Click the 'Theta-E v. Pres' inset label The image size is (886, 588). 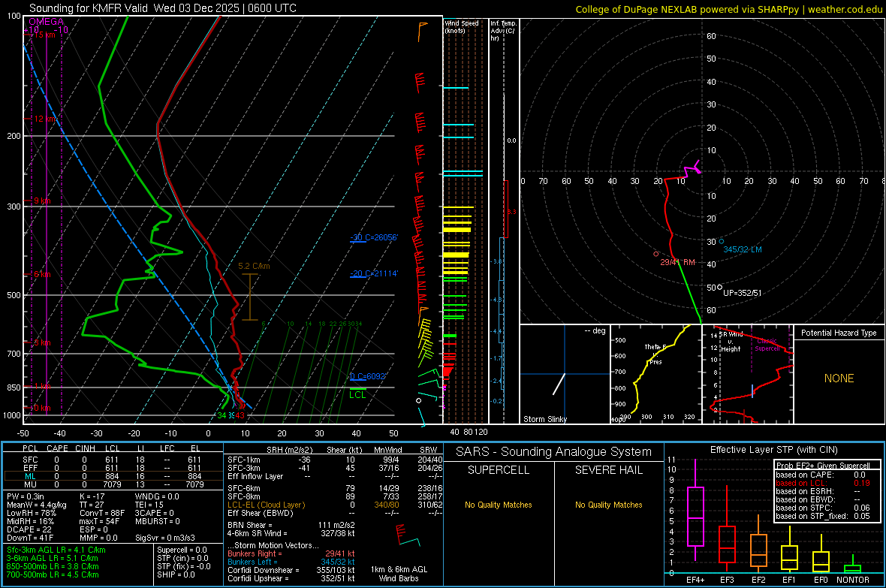(655, 354)
